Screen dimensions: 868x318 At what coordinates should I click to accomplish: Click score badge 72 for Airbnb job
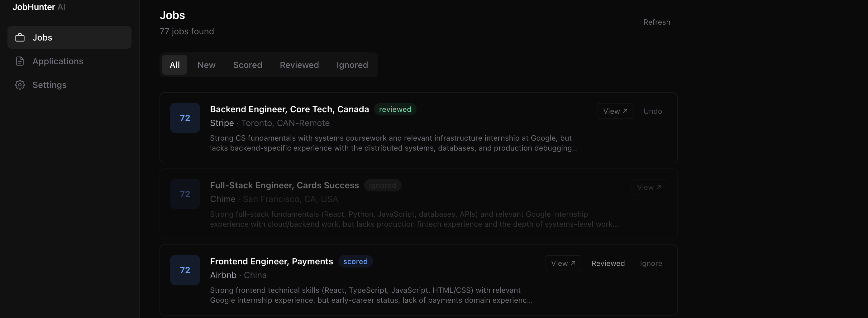(185, 270)
